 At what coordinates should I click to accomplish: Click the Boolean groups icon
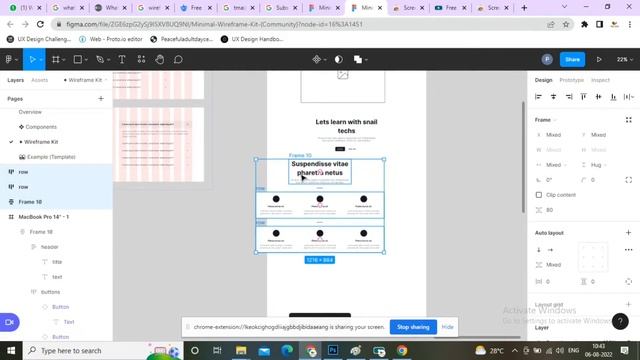click(x=358, y=60)
